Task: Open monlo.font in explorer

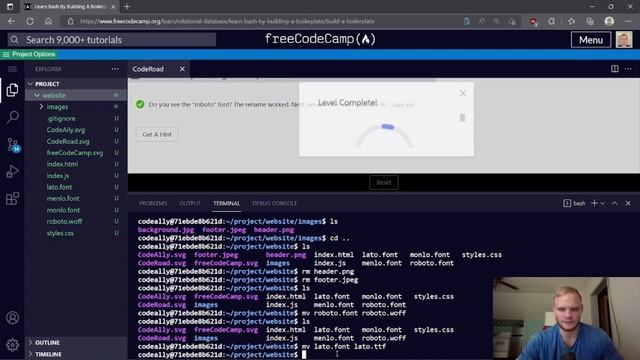Action: [x=63, y=210]
